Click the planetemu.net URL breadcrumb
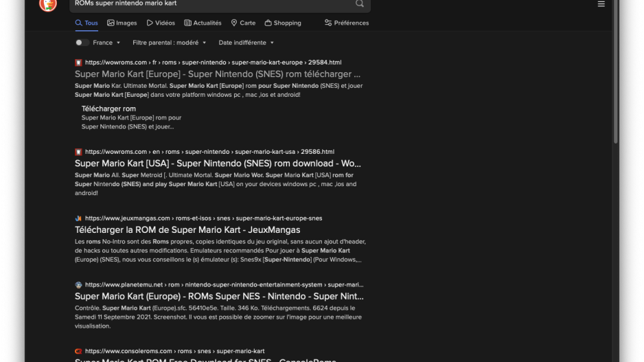This screenshot has height=362, width=644. point(224,285)
